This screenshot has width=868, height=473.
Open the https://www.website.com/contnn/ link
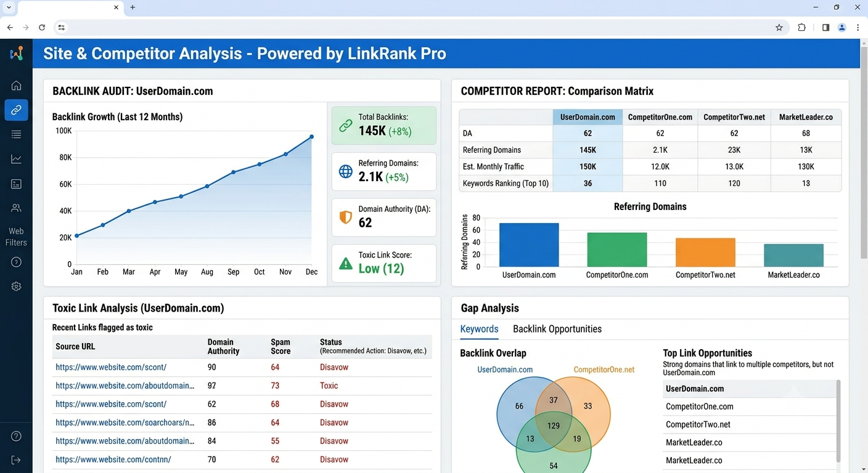pos(113,459)
